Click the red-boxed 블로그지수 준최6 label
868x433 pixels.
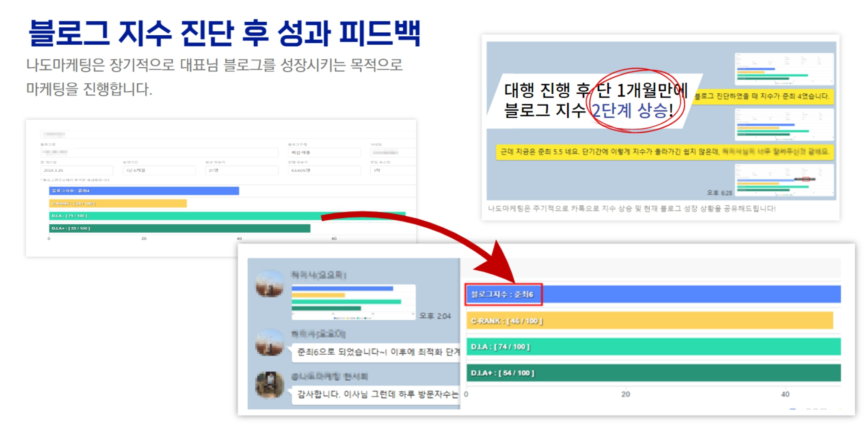(503, 294)
